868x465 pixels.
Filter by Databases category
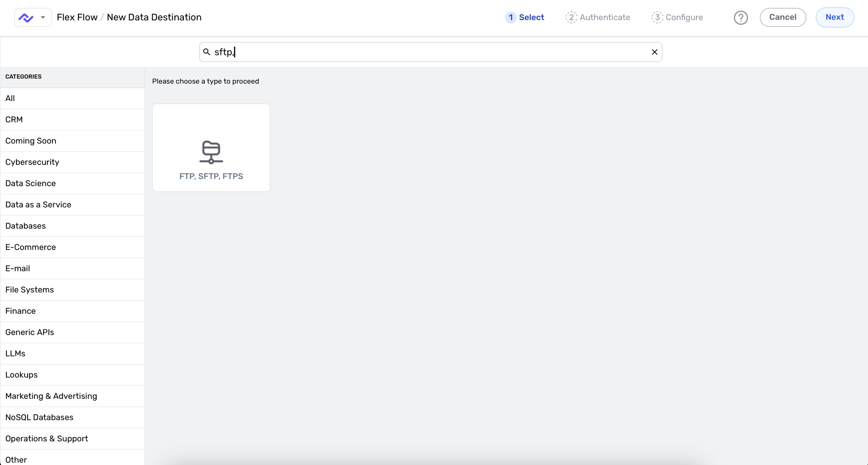(25, 226)
